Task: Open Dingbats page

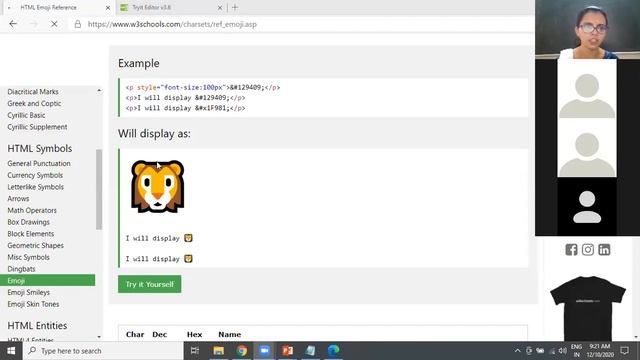Action: 21,269
